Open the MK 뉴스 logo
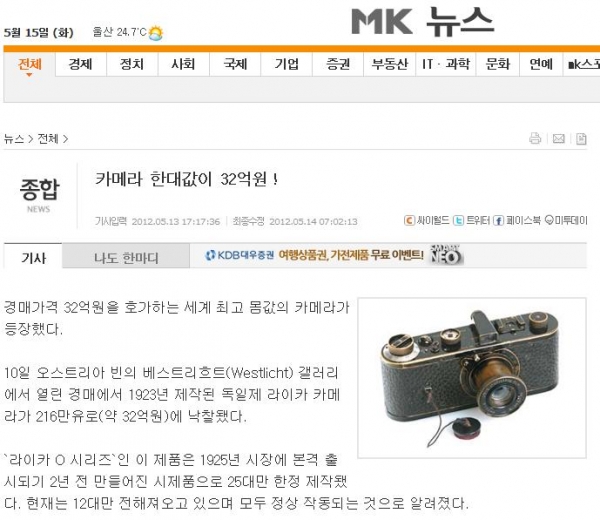 pyautogui.click(x=423, y=22)
